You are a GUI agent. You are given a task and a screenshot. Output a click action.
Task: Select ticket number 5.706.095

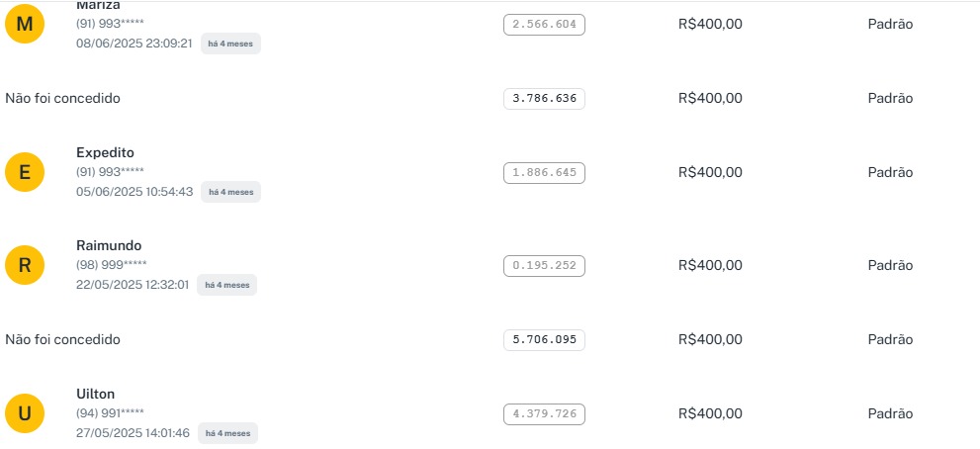(x=544, y=339)
